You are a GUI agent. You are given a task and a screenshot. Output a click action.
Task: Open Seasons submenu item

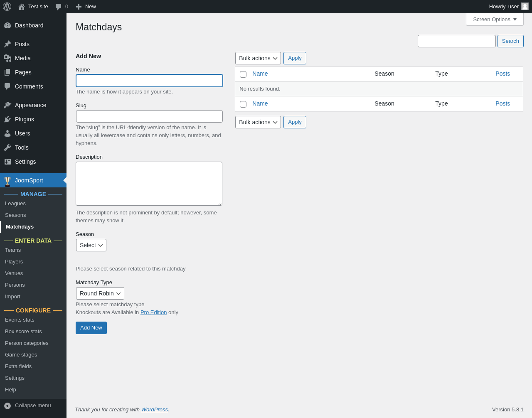coord(15,215)
